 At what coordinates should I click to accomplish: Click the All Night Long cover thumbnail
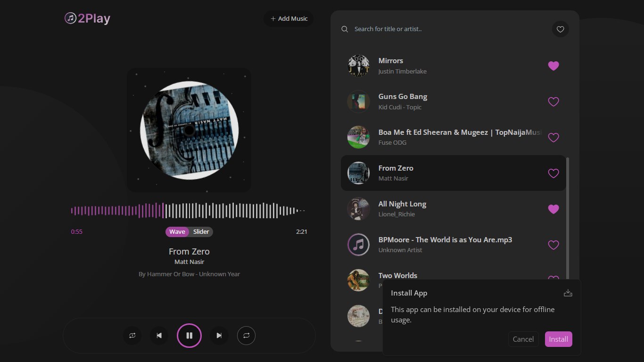(x=358, y=209)
